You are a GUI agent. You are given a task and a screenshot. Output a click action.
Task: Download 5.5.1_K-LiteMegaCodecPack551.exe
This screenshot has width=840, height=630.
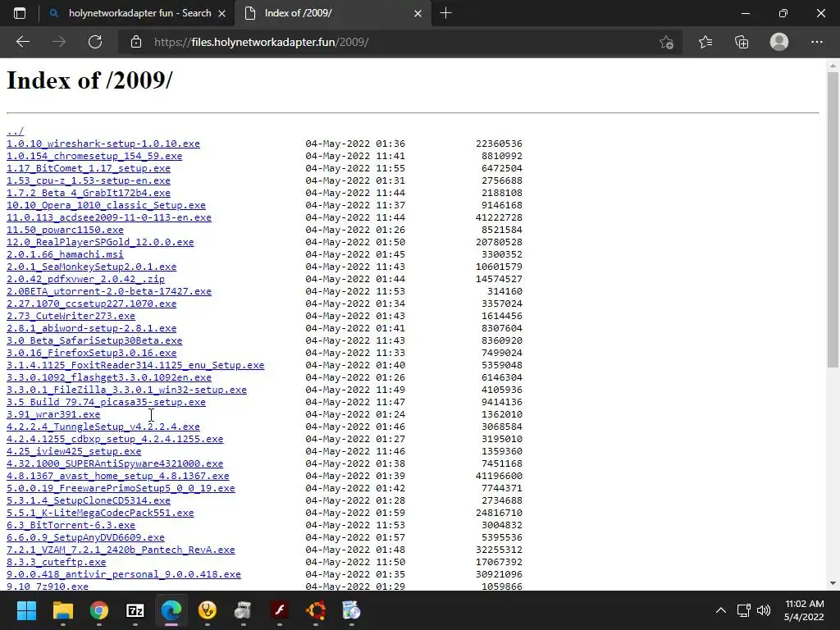[x=100, y=514]
